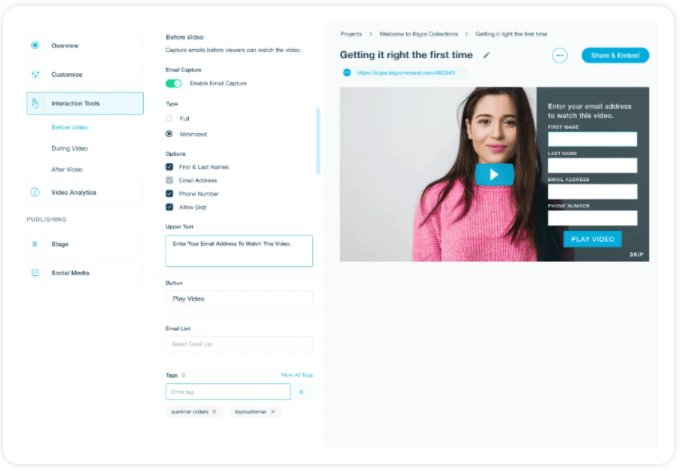680x471 pixels.
Task: Uncheck the Phone Number option
Action: (169, 193)
